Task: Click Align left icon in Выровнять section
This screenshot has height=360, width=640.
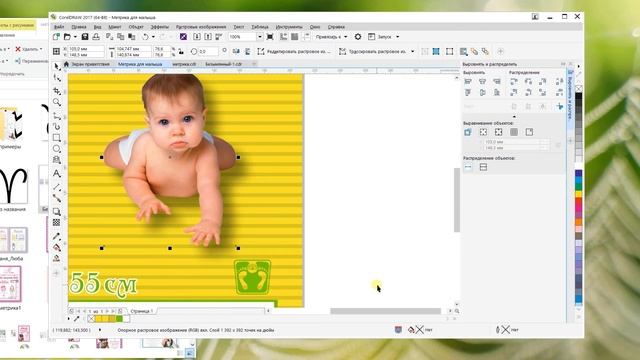Action: [468, 82]
